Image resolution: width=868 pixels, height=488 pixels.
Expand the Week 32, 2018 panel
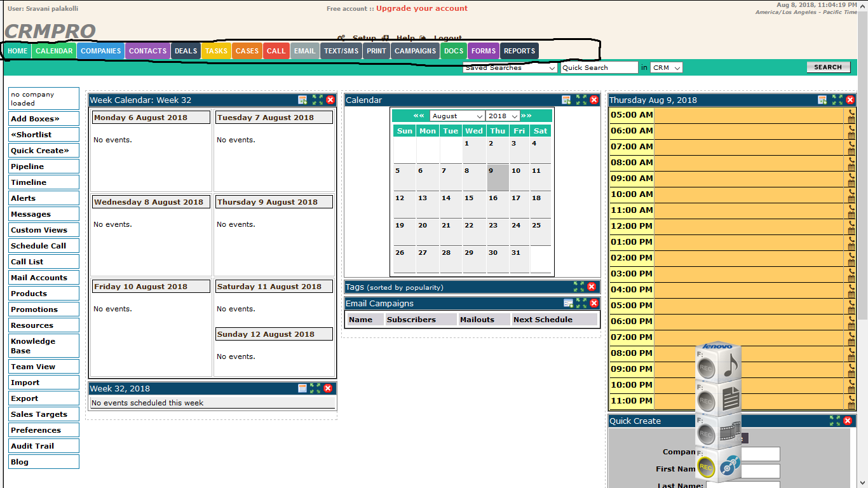(x=315, y=388)
